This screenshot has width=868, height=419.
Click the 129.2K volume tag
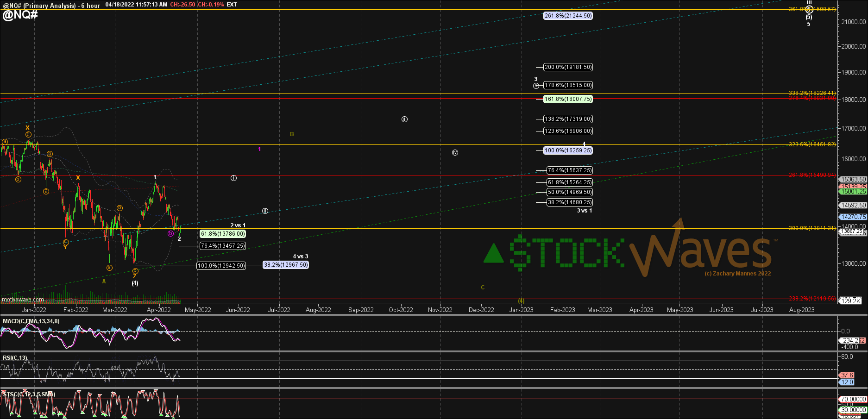pyautogui.click(x=851, y=301)
